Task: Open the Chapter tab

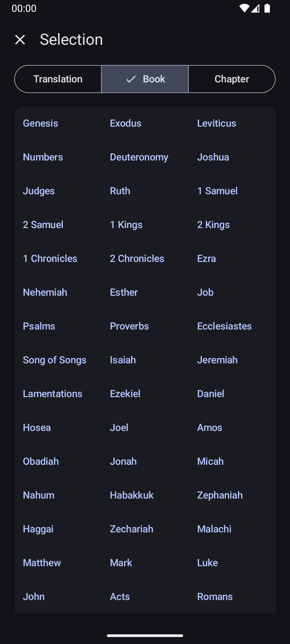Action: point(232,79)
